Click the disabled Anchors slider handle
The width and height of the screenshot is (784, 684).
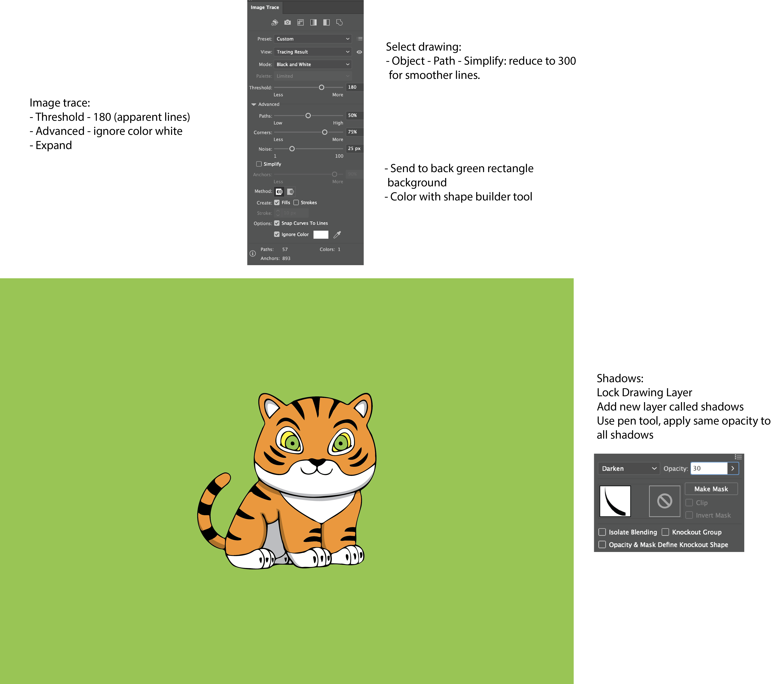click(335, 174)
